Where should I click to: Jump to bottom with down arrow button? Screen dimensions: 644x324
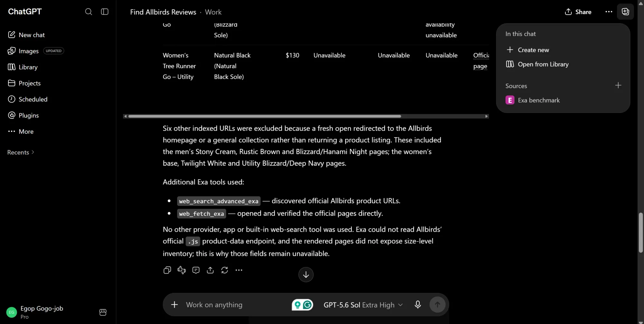[306, 275]
